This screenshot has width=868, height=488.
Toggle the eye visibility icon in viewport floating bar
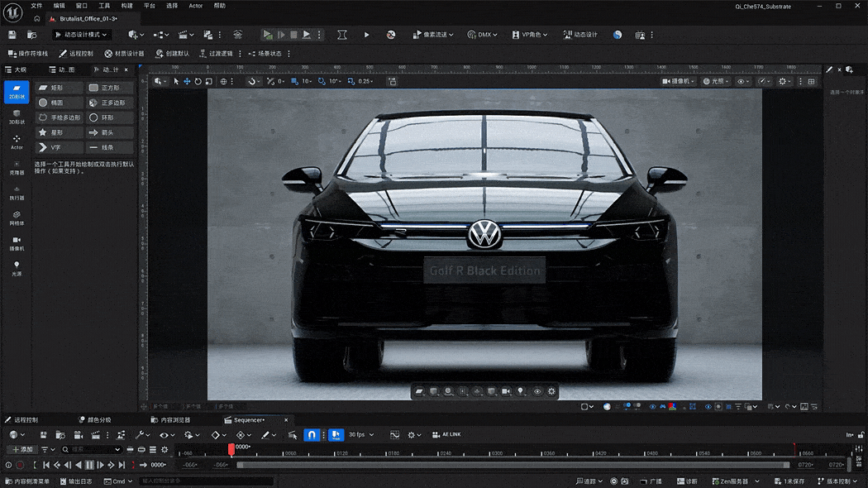(x=537, y=391)
